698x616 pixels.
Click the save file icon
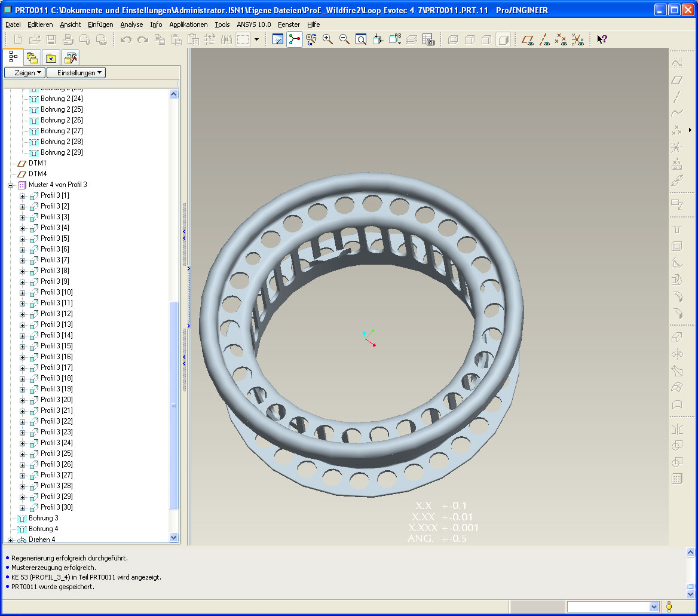coord(51,39)
